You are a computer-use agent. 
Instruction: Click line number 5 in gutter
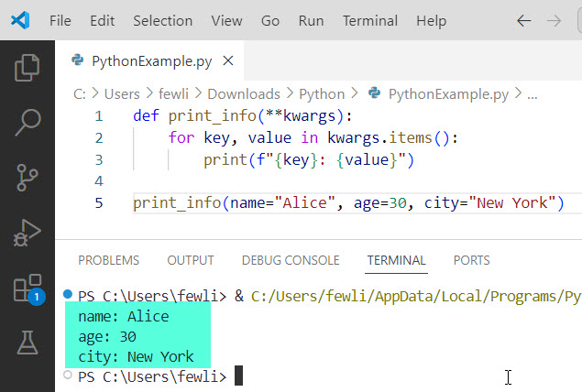[x=98, y=202]
